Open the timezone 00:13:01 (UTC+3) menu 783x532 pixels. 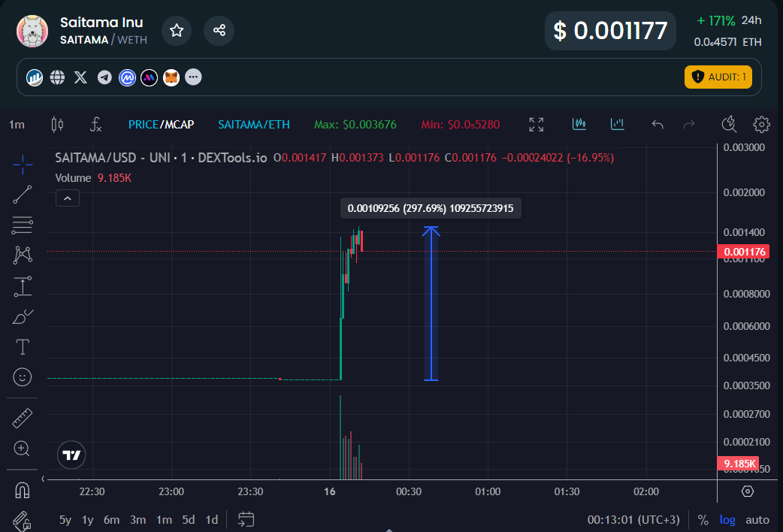pyautogui.click(x=633, y=520)
